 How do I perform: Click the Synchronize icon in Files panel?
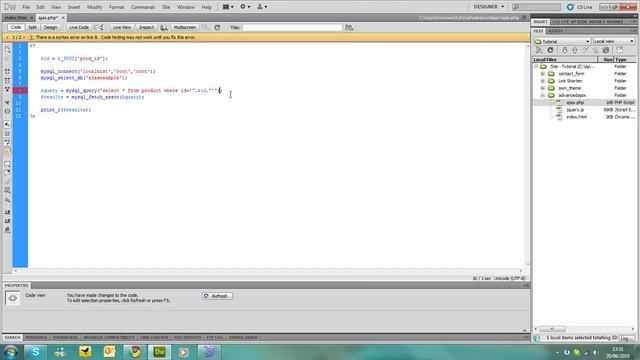(x=606, y=50)
